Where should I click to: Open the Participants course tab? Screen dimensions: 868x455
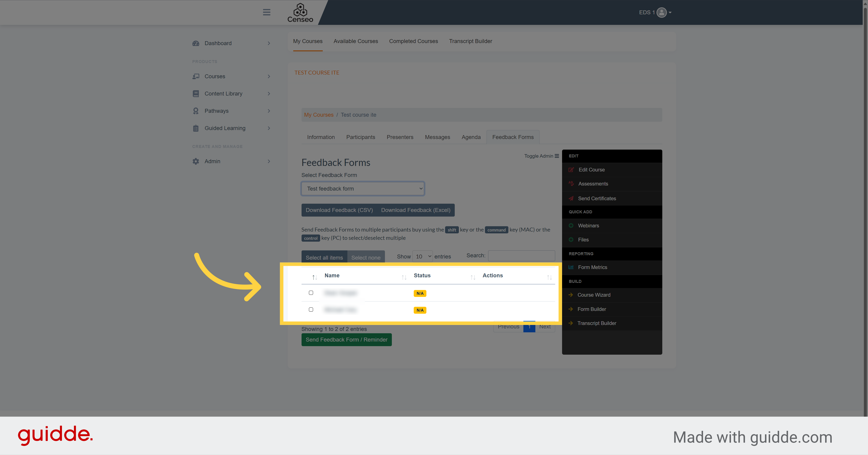(361, 137)
